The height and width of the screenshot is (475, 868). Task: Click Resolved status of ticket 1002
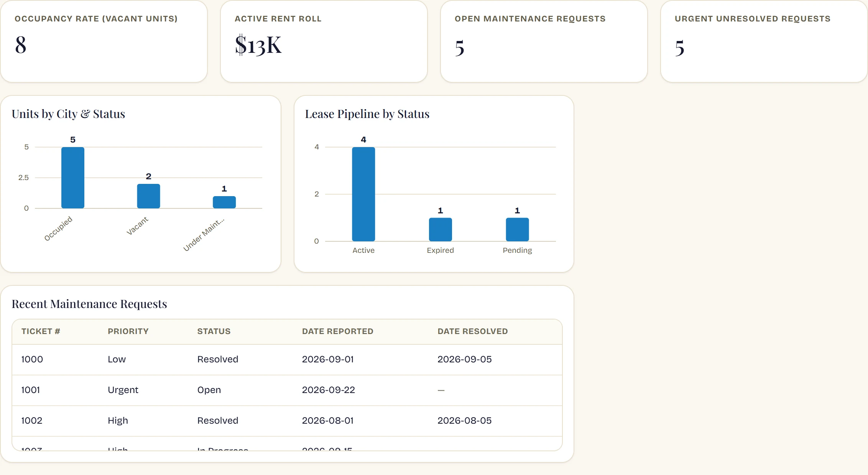218,421
